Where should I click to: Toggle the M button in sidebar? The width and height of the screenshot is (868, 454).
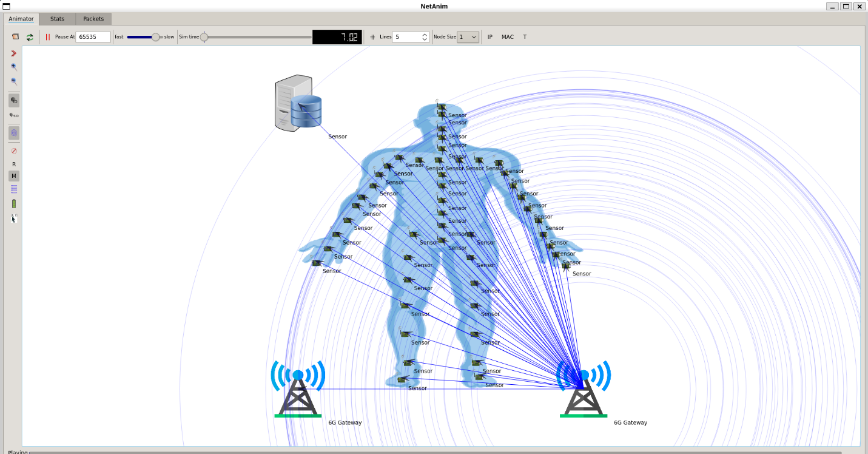point(14,176)
